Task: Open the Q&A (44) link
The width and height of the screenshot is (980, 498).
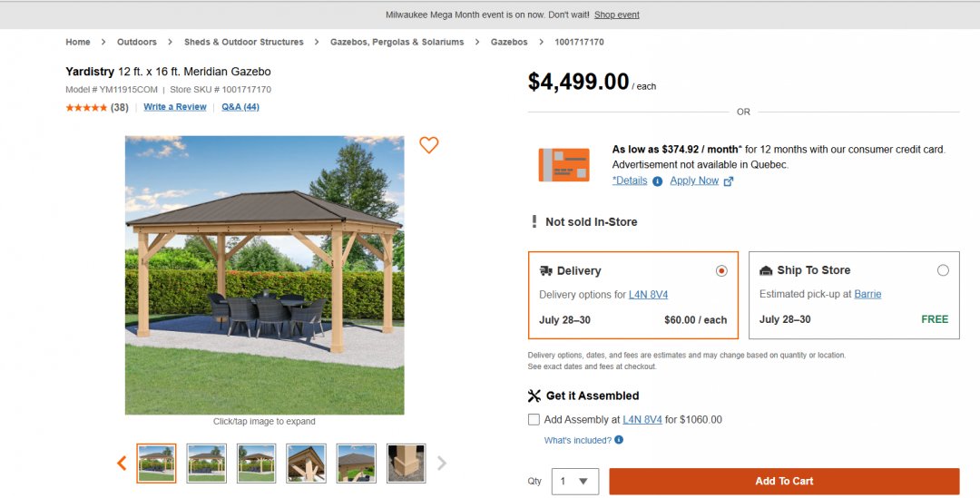Action: (x=240, y=107)
